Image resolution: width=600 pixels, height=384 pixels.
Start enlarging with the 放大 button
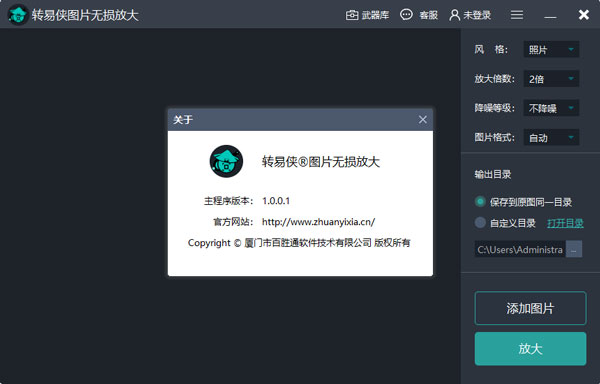530,348
